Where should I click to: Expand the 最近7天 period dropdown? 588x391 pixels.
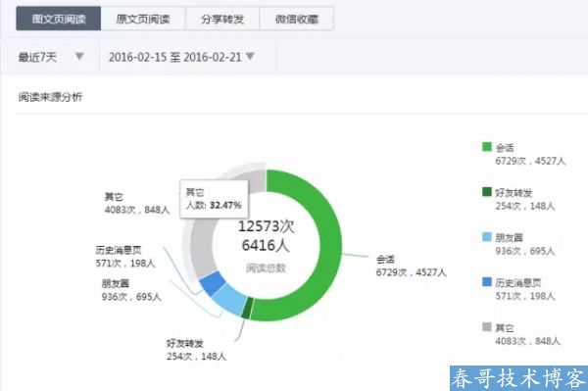tap(51, 57)
